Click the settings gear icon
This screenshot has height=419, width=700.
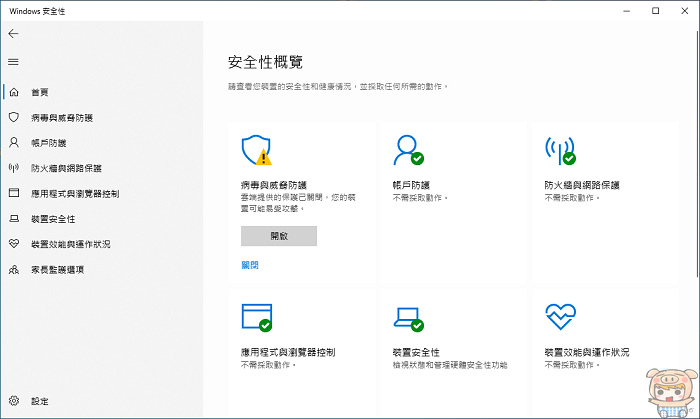14,401
